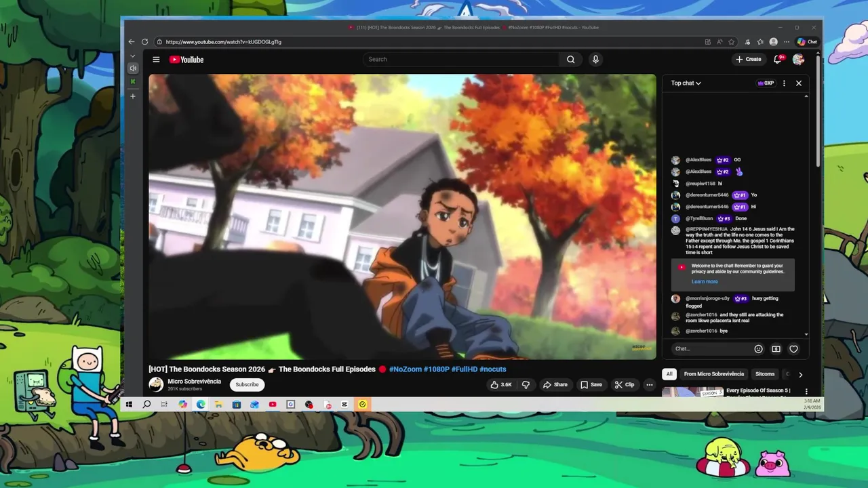868x488 pixels.
Task: Open the channel avatar next to Subscribe
Action: (156, 384)
